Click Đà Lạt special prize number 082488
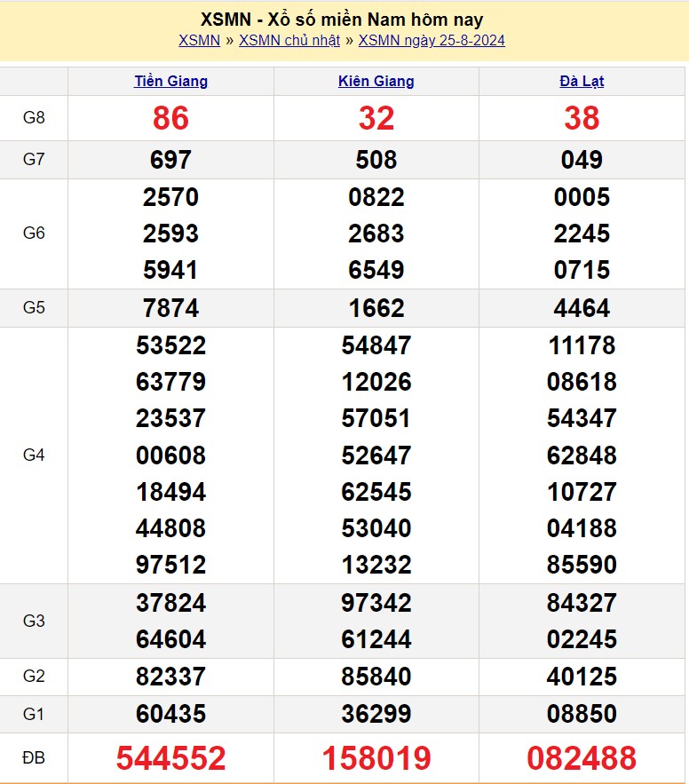Viewport: 689px width, 784px height. tap(582, 758)
